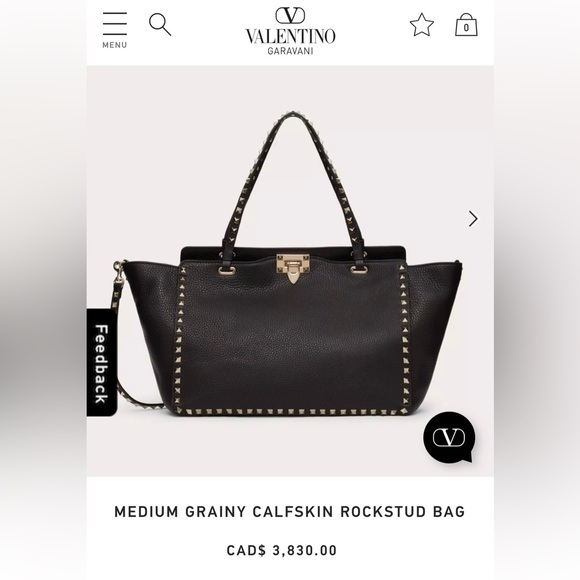This screenshot has width=580, height=580.
Task: Click the V emblem logo at top
Action: pyautogui.click(x=290, y=16)
